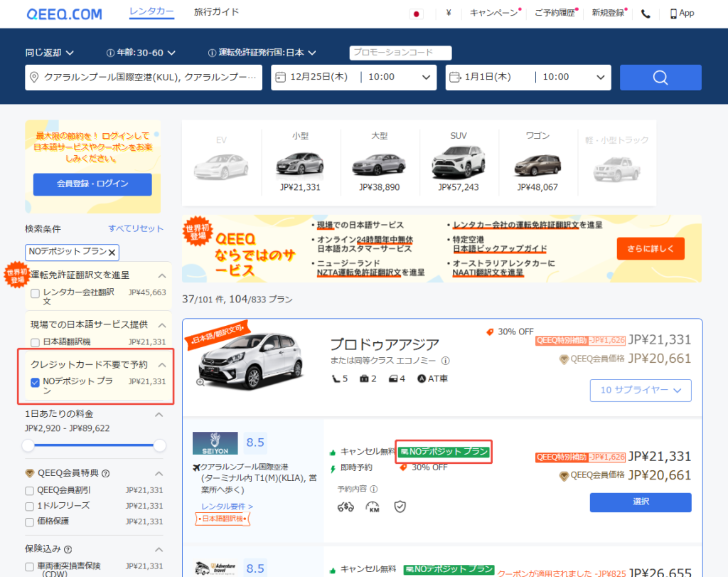Open the 10 サプライヤー dropdown
Image resolution: width=728 pixels, height=577 pixels.
640,390
